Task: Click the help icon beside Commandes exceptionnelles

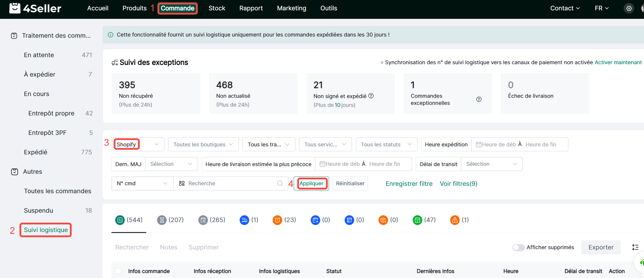Action: [479, 99]
